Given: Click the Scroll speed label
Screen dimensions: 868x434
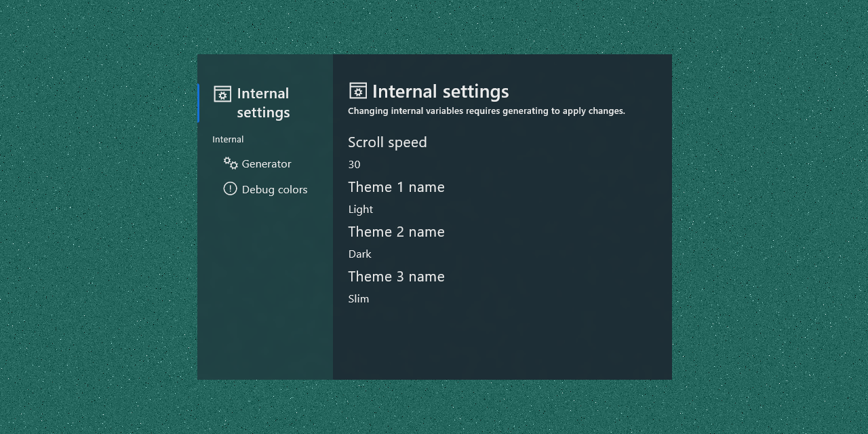Looking at the screenshot, I should point(387,142).
